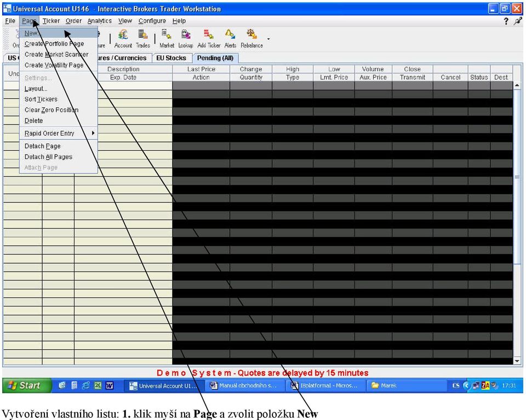Click the scrollbar up arrow

[x=517, y=86]
